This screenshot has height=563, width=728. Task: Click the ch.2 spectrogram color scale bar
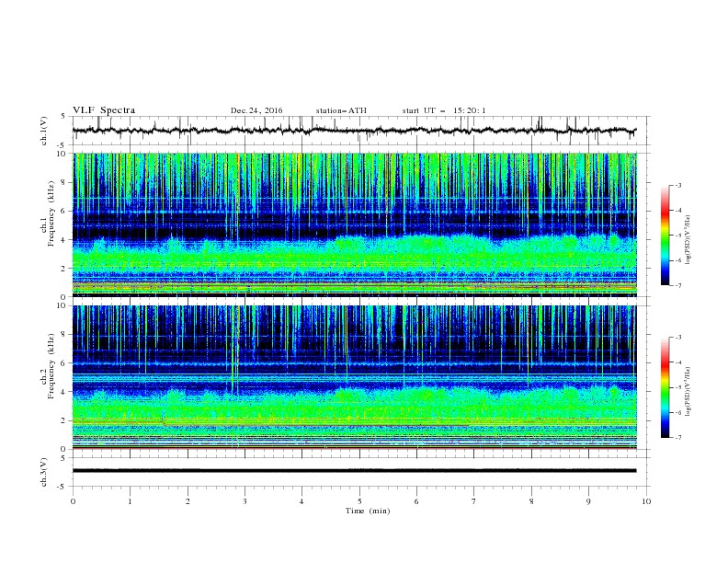pos(665,387)
